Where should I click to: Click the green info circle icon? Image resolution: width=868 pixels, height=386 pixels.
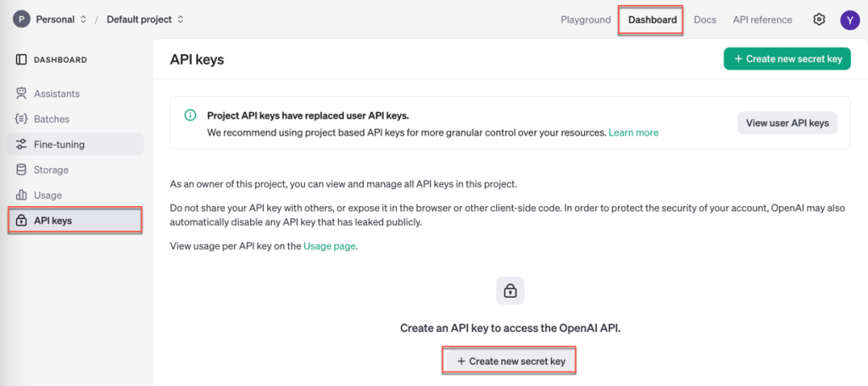pyautogui.click(x=190, y=115)
